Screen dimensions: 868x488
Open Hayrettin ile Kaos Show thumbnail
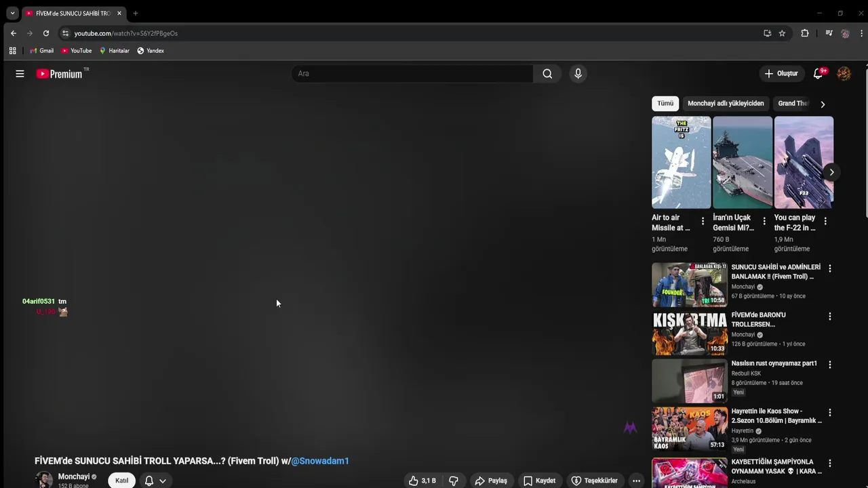click(690, 428)
